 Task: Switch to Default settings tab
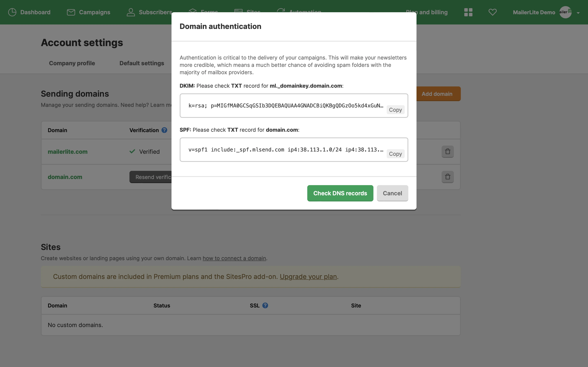click(142, 63)
